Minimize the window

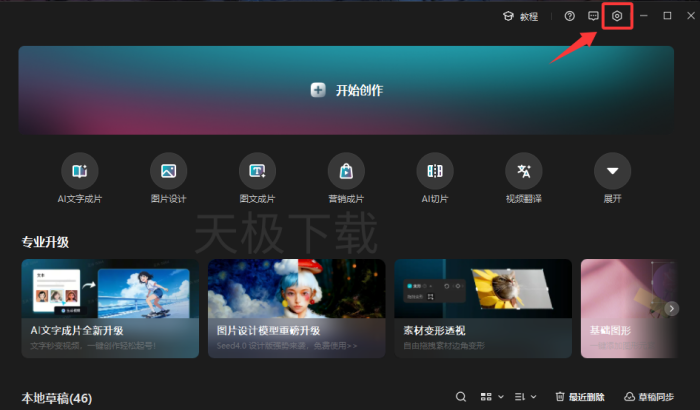point(643,16)
